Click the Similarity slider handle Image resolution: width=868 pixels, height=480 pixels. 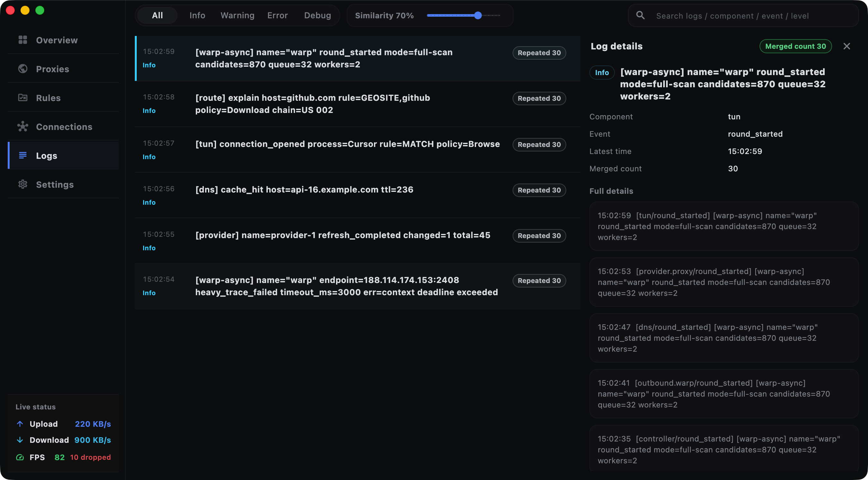[478, 15]
